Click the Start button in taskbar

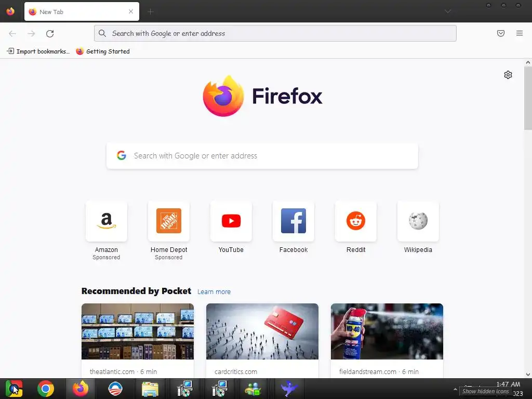tap(14, 389)
